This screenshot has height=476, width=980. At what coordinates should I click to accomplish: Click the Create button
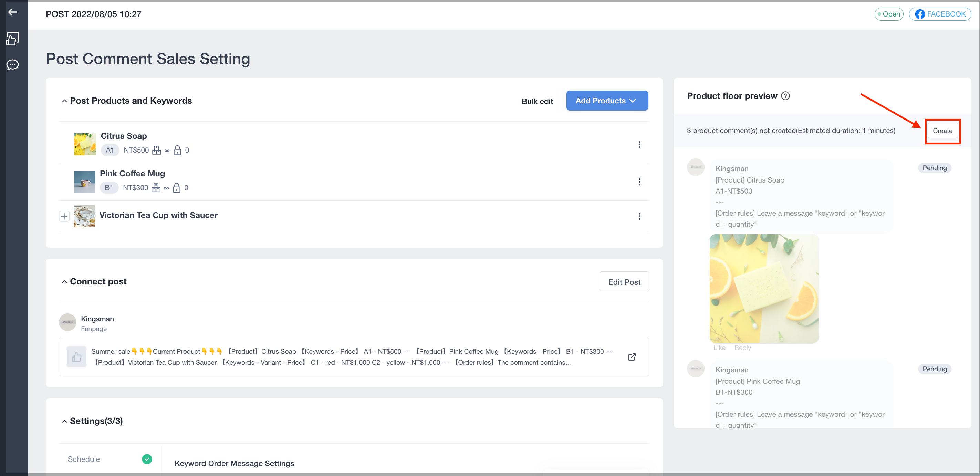click(942, 131)
